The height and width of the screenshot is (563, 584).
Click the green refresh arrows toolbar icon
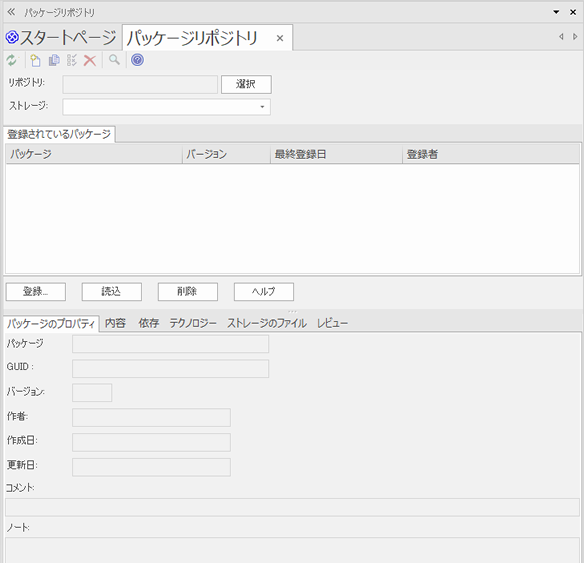[x=12, y=60]
